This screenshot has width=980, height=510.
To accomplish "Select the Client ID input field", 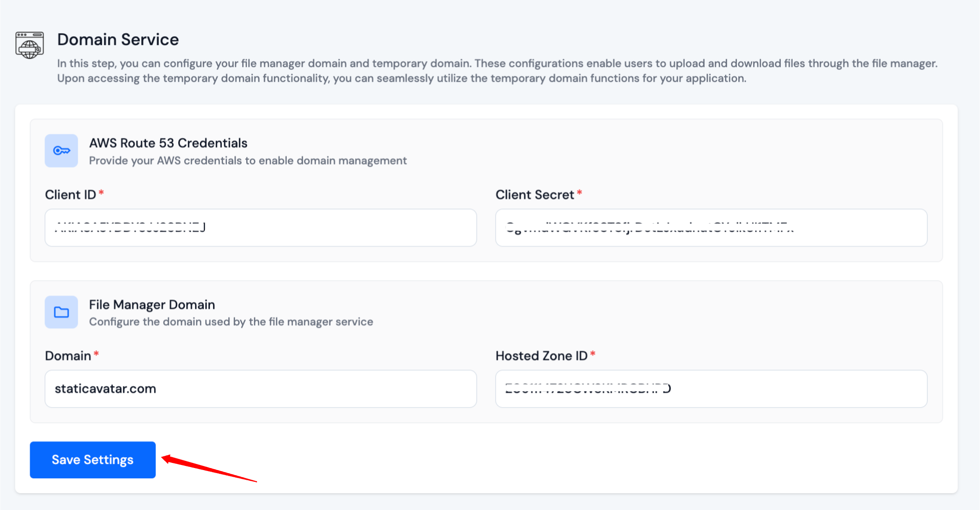I will (260, 227).
